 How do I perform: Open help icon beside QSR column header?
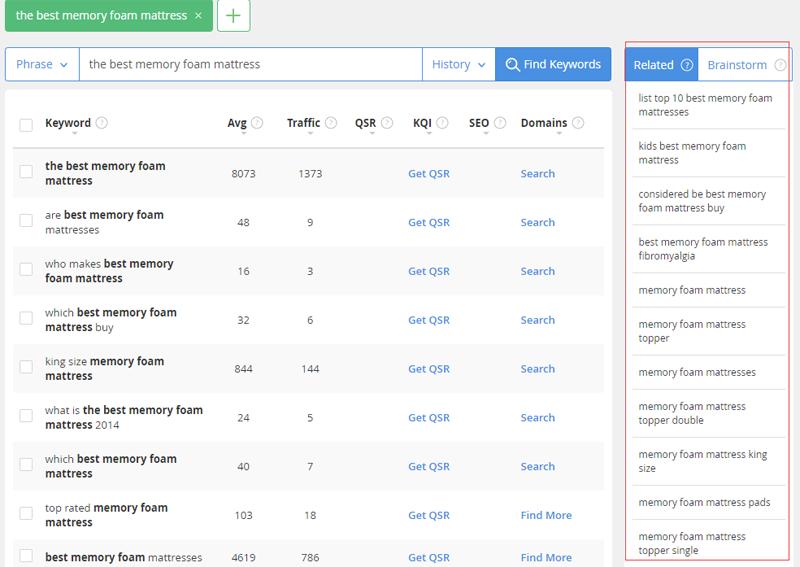point(387,122)
